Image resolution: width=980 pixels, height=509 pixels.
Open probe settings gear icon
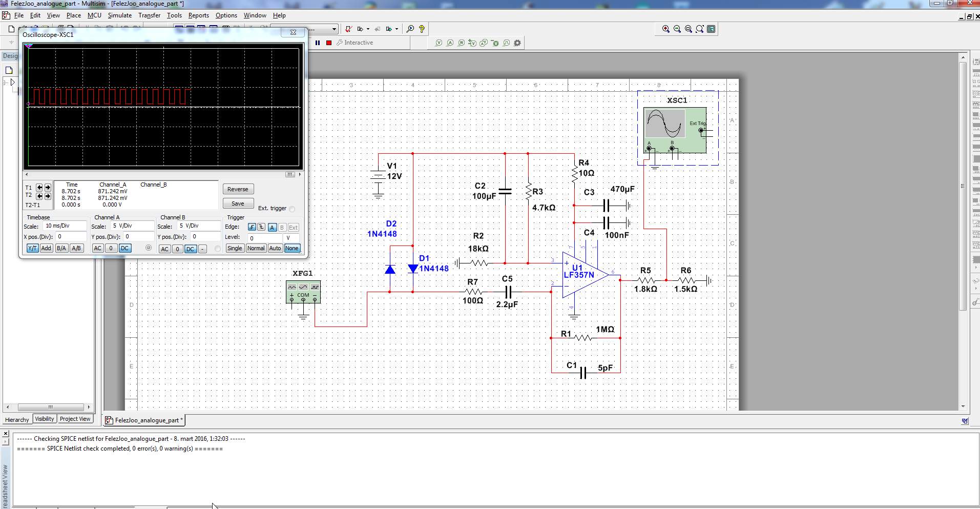(x=517, y=43)
